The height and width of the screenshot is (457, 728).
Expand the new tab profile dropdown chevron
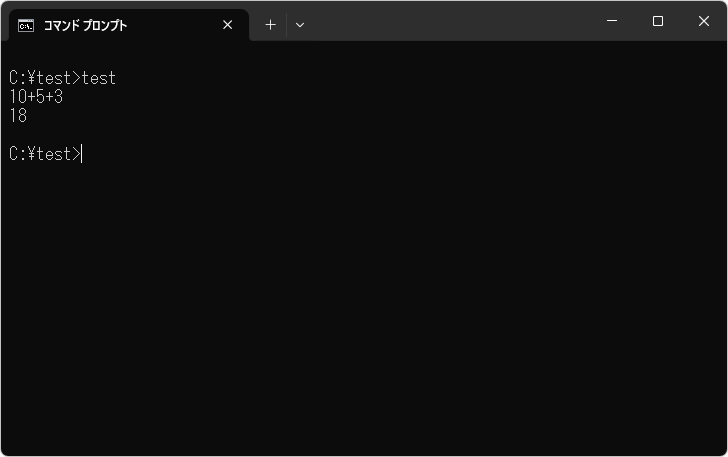coord(300,25)
